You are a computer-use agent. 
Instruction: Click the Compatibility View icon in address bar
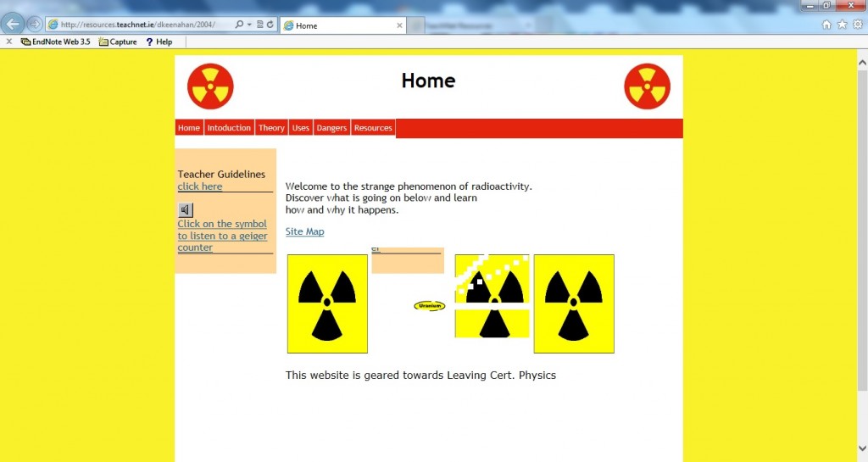pos(259,25)
